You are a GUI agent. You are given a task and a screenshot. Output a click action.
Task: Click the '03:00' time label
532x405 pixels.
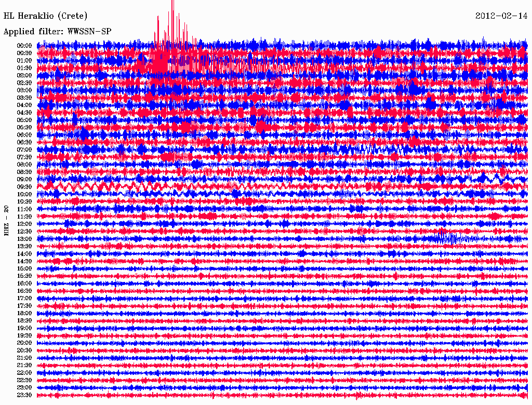(x=24, y=90)
